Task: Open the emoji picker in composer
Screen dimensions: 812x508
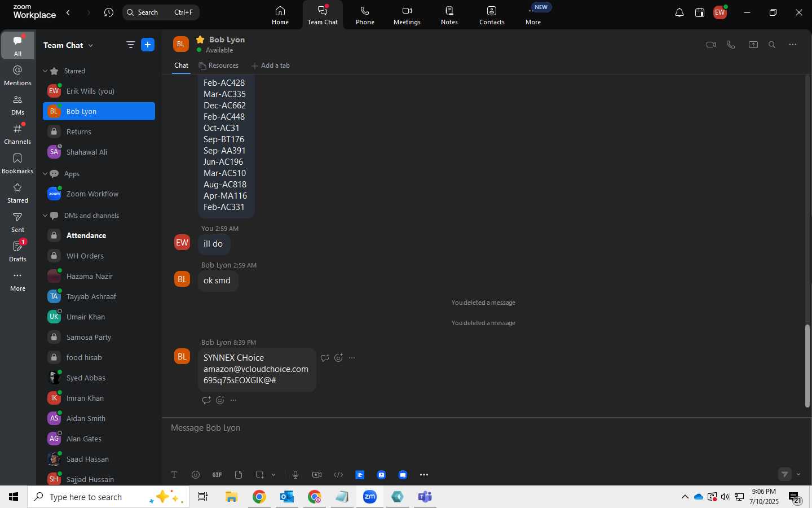Action: point(196,475)
